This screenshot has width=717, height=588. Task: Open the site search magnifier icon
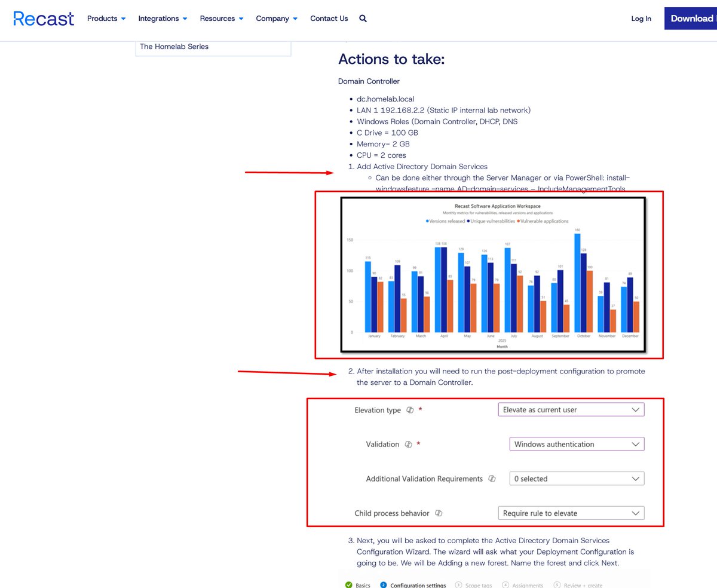point(363,19)
